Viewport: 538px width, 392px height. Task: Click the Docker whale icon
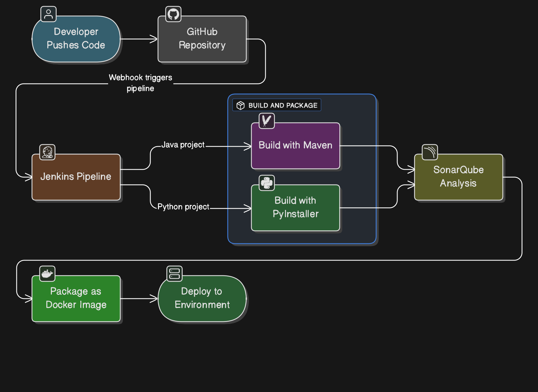pyautogui.click(x=47, y=274)
